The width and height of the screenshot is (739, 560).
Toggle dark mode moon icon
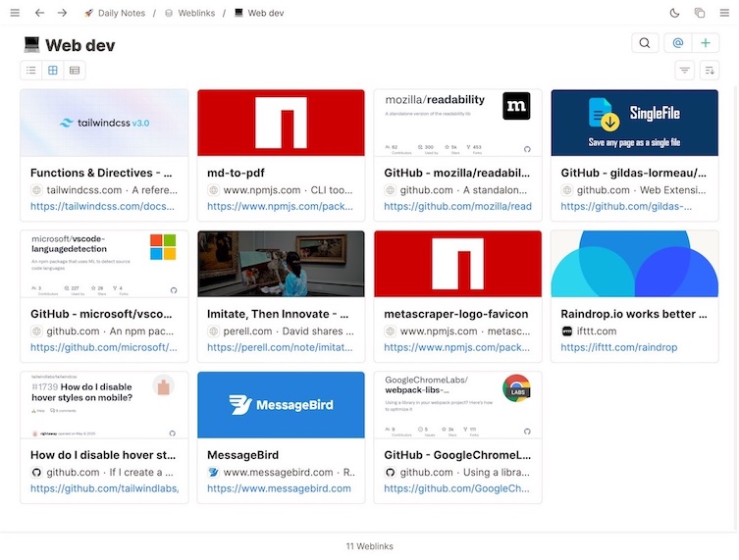coord(674,13)
